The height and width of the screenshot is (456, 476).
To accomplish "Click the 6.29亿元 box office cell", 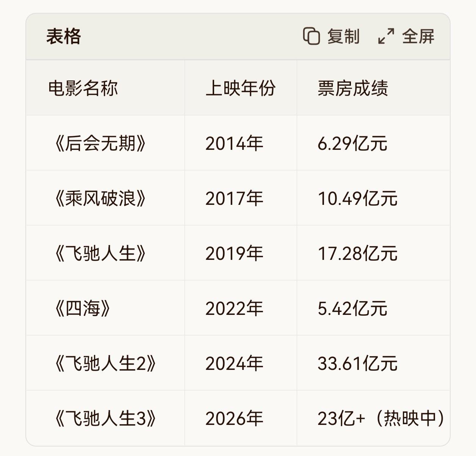I will pos(352,144).
